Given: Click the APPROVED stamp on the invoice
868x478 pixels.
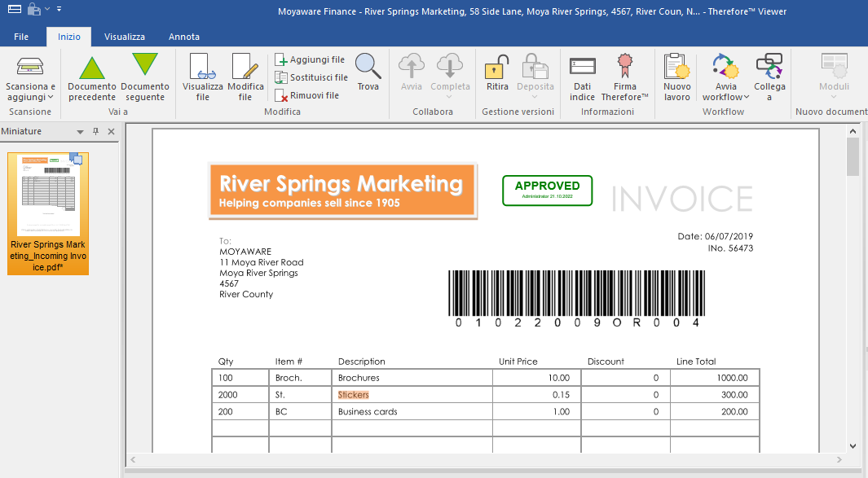Looking at the screenshot, I should coord(548,191).
